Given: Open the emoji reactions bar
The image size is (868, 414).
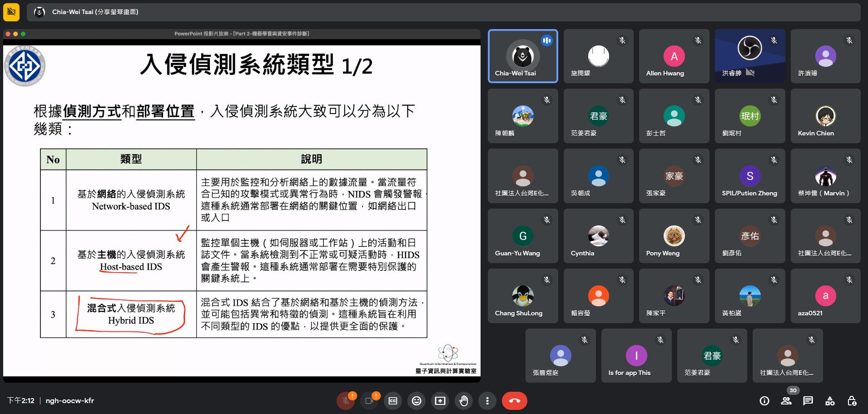Looking at the screenshot, I should [x=417, y=401].
